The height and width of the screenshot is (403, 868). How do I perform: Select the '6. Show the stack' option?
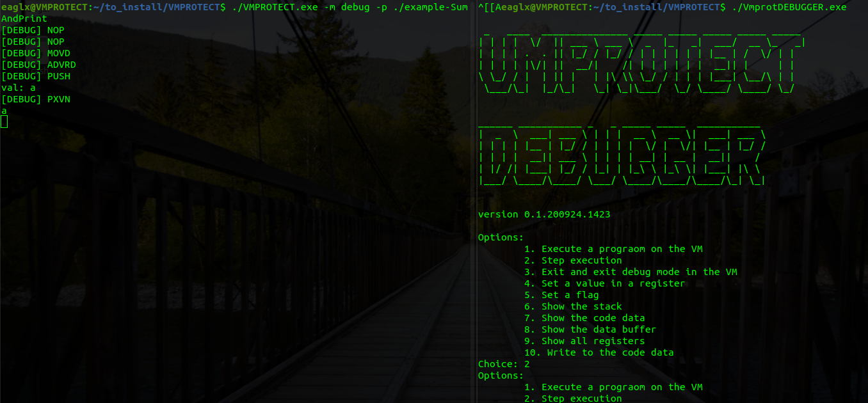coord(573,306)
